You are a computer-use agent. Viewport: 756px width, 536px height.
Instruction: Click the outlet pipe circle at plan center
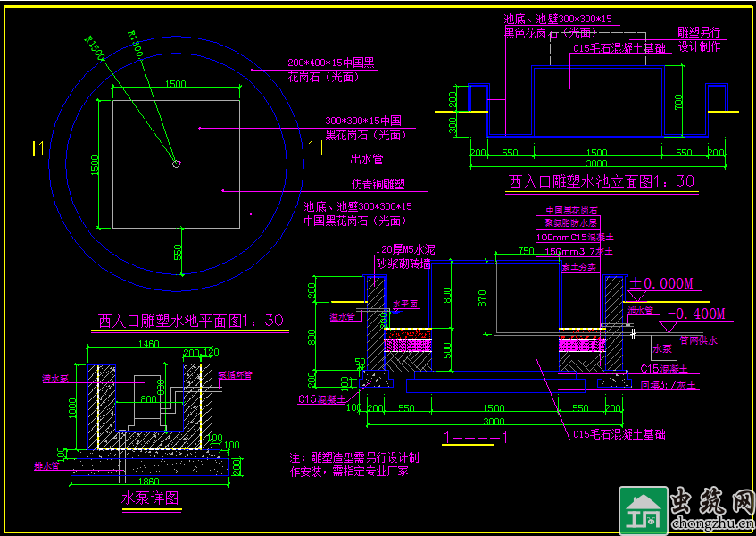point(176,163)
